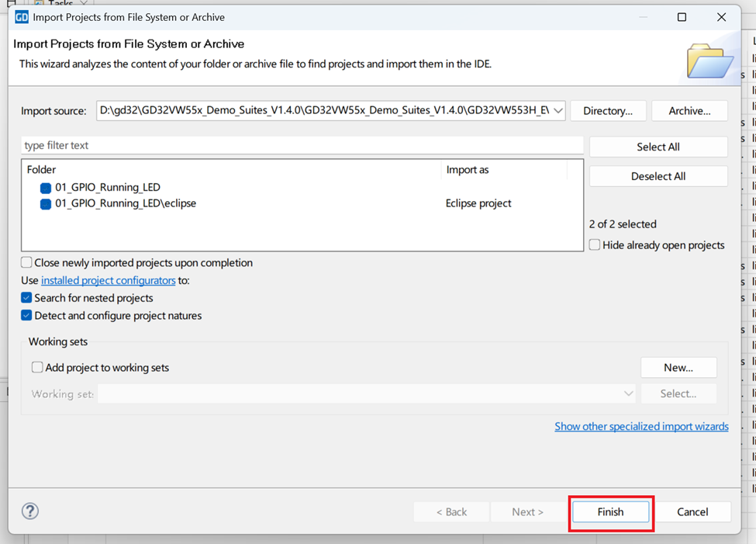The height and width of the screenshot is (544, 756).
Task: Disable Search for nested projects
Action: pos(26,298)
